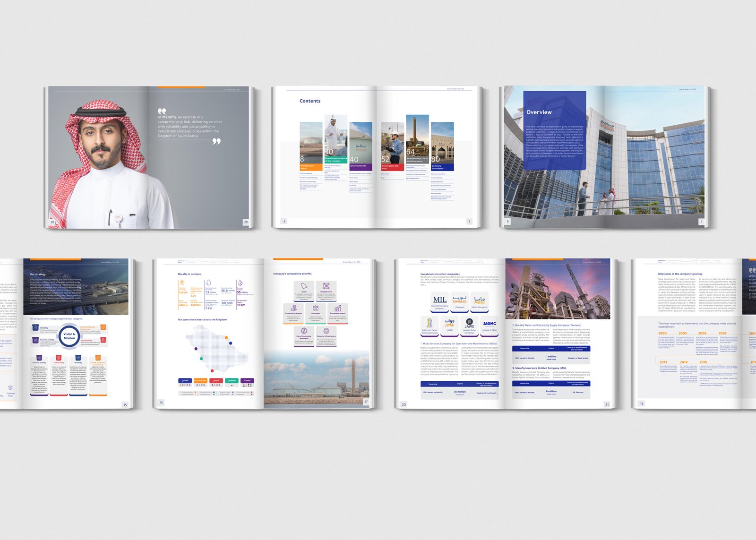This screenshot has width=756, height=540.
Task: Select the Jubail location label
Action: coord(185,380)
